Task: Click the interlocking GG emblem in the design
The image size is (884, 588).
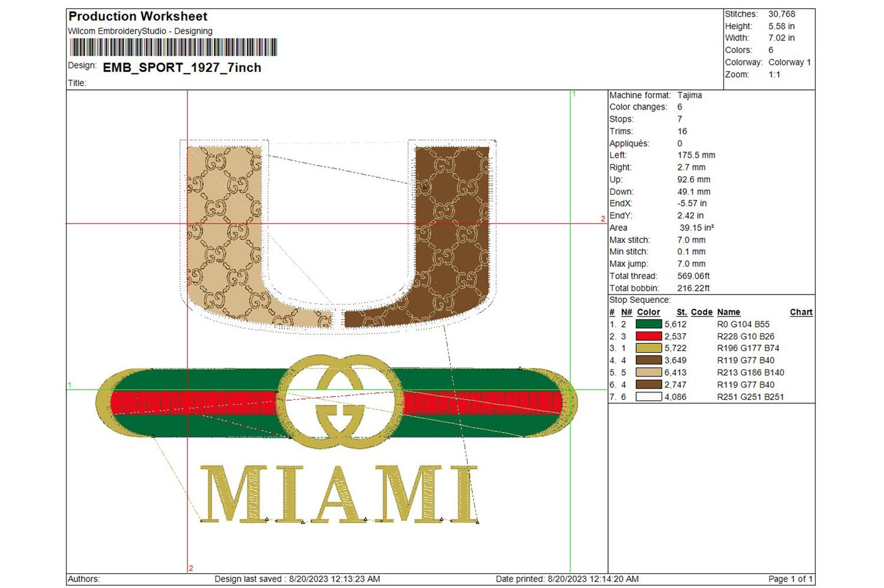Action: [340, 401]
